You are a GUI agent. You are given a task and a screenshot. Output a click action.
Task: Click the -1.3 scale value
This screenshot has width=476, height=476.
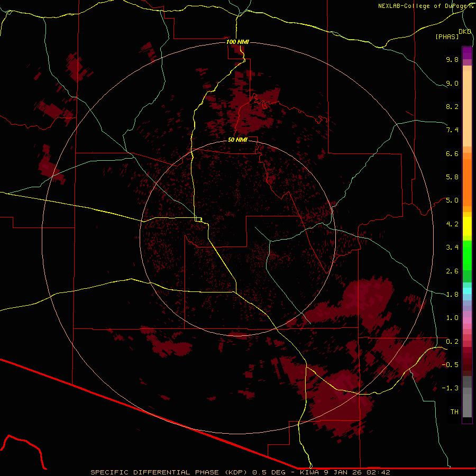pos(450,388)
